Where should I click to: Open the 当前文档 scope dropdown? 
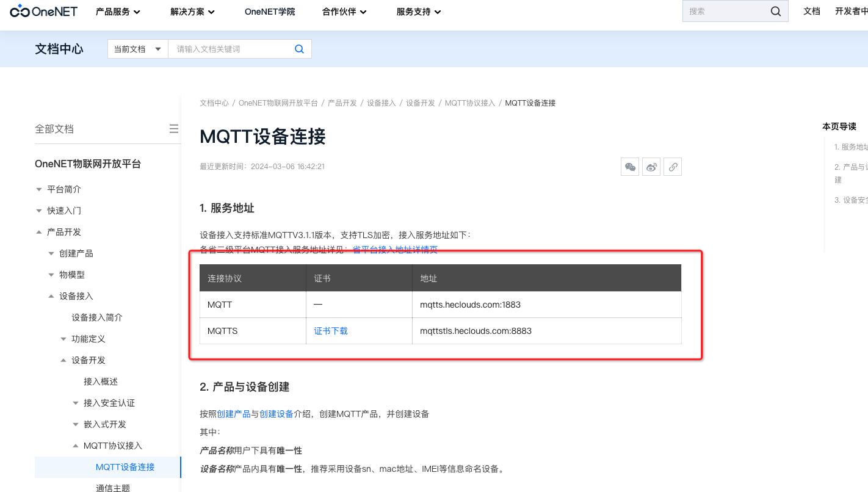pyautogui.click(x=138, y=49)
